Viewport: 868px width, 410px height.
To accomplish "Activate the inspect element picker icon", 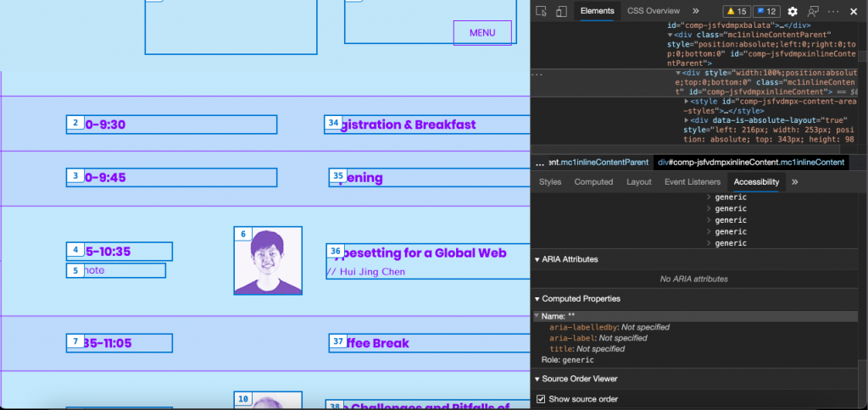I will (542, 12).
